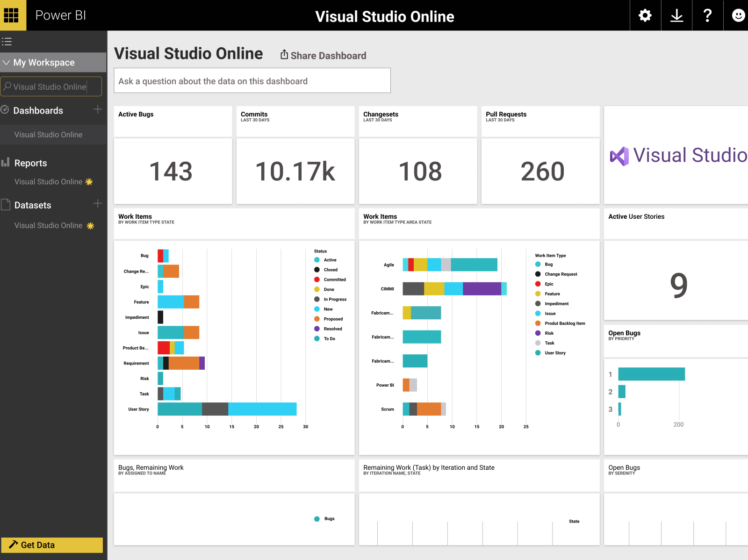Open the Visual Studio Online dashboard entry

click(x=48, y=135)
